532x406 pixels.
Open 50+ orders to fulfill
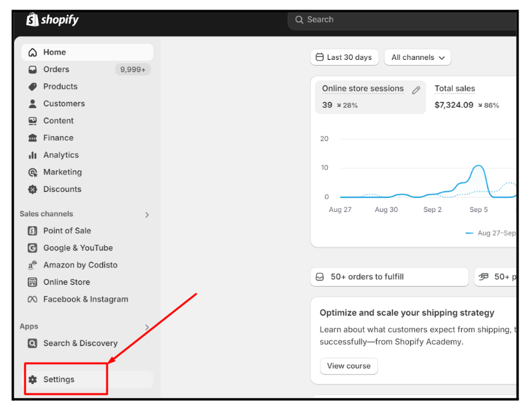(x=390, y=277)
